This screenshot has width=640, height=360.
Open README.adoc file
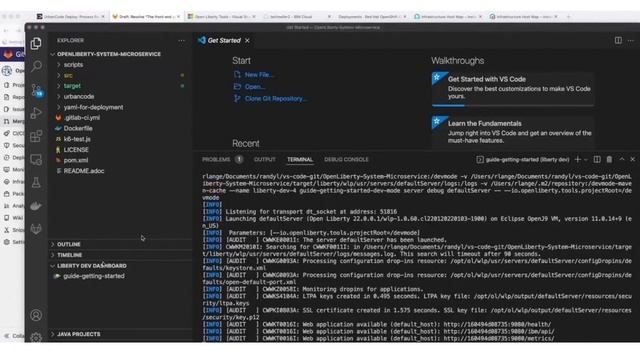coord(83,171)
